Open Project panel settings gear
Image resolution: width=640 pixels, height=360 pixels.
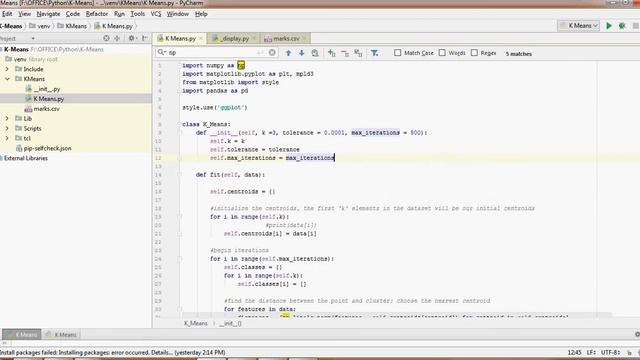coord(131,38)
